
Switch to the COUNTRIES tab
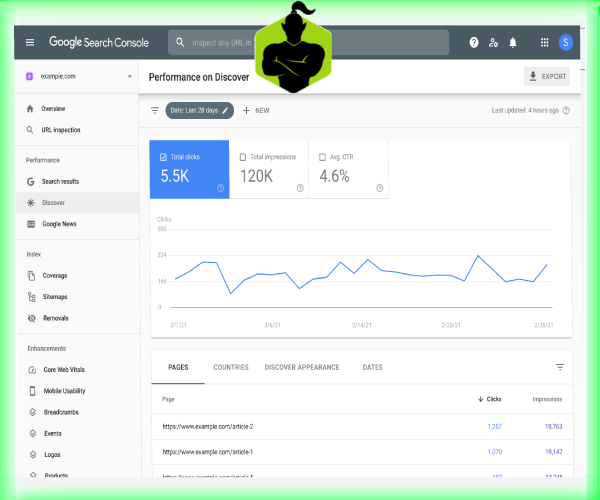point(231,367)
